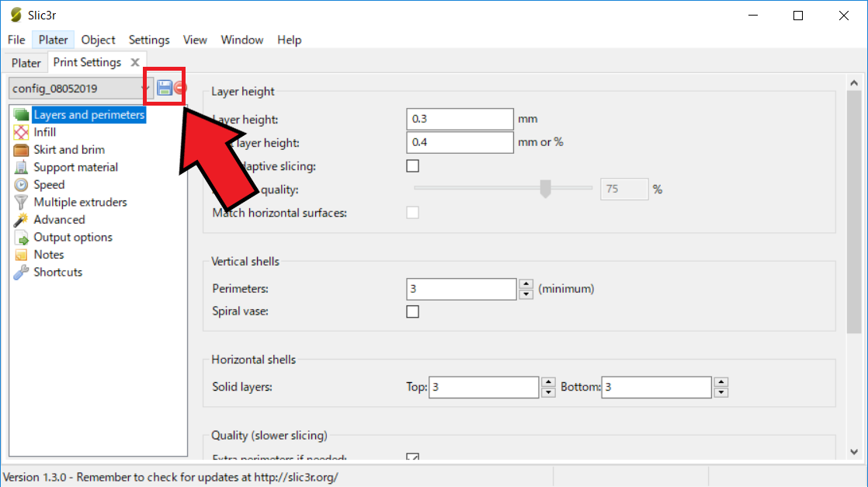Open Support material page icon
The width and height of the screenshot is (868, 487).
21,167
